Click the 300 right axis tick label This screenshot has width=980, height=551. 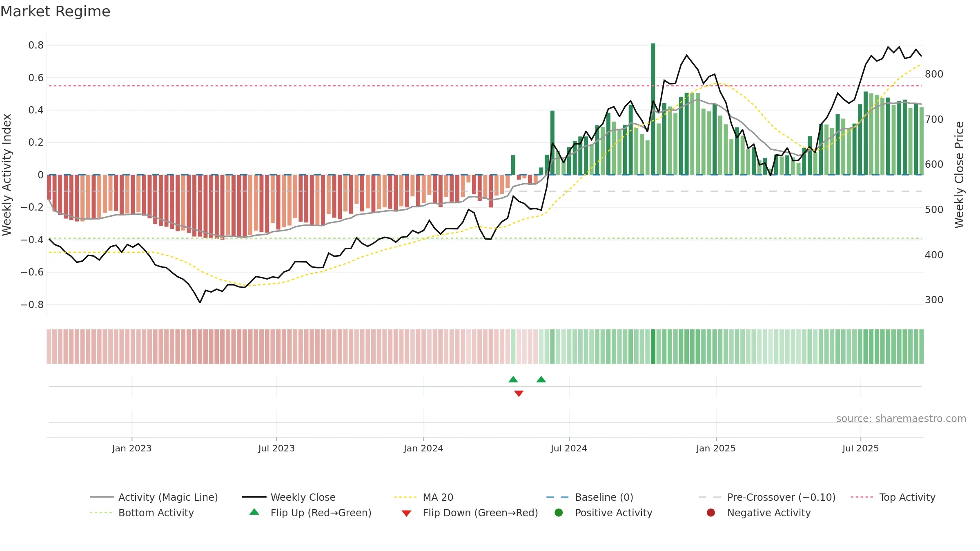pyautogui.click(x=934, y=300)
